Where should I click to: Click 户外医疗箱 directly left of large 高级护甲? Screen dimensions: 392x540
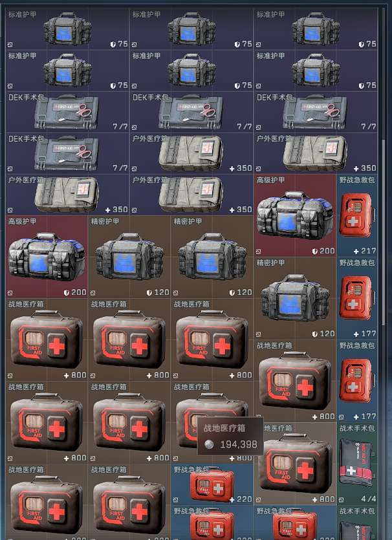click(191, 195)
